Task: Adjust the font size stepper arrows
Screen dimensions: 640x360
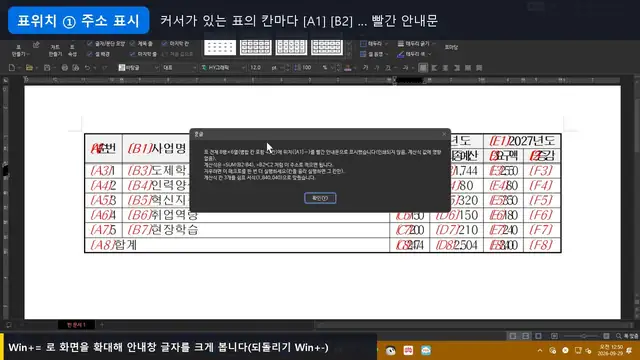Action: (287, 68)
